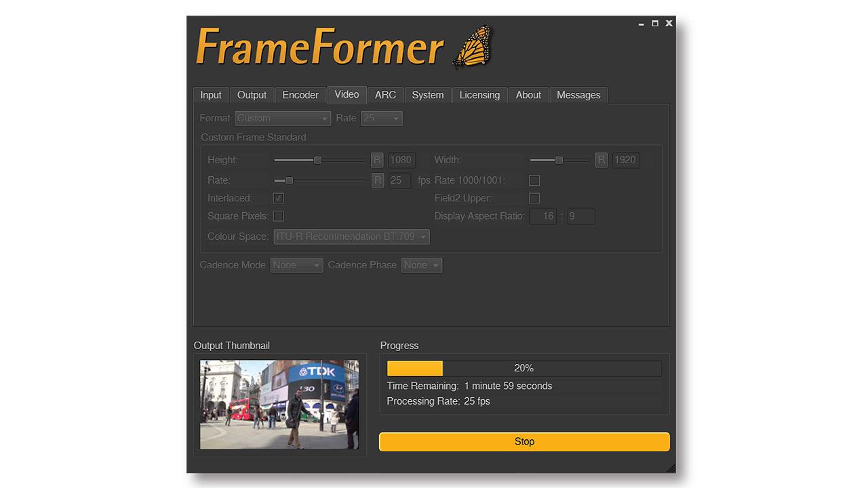Click the window resize grip corner
Image resolution: width=868 pixels, height=488 pixels.
670,468
